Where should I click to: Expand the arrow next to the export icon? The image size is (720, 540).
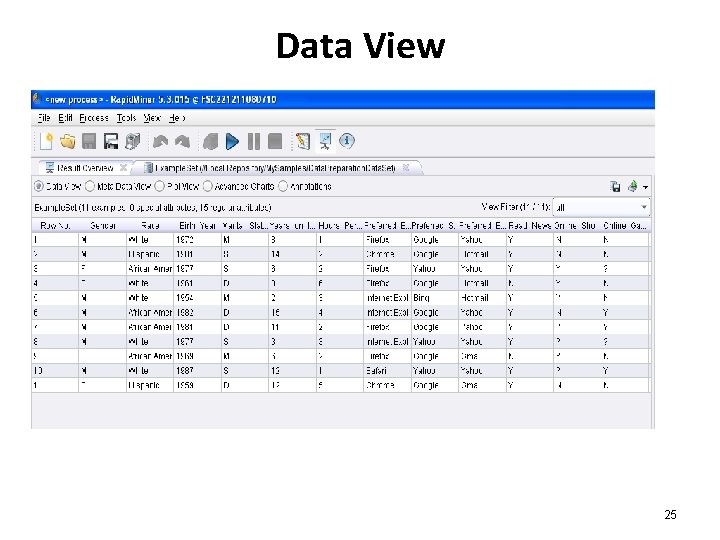pyautogui.click(x=645, y=187)
